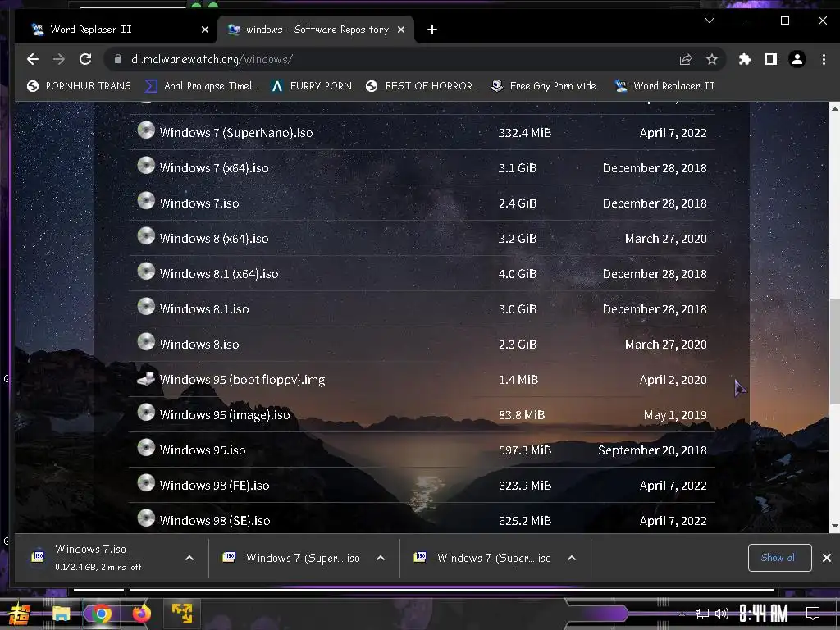Viewport: 840px width, 630px height.
Task: Switch to the Word Replacer II tab
Action: 116,30
